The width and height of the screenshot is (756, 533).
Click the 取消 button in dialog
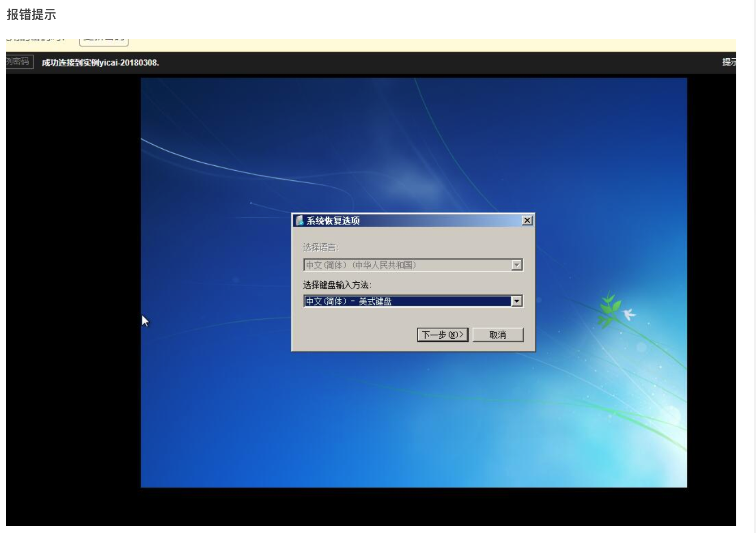point(498,335)
